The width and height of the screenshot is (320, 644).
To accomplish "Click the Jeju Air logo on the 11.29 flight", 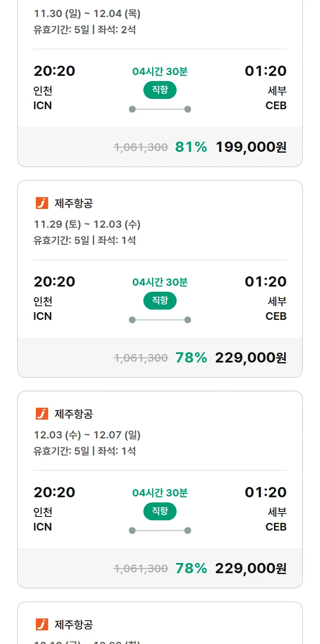I will (x=42, y=203).
